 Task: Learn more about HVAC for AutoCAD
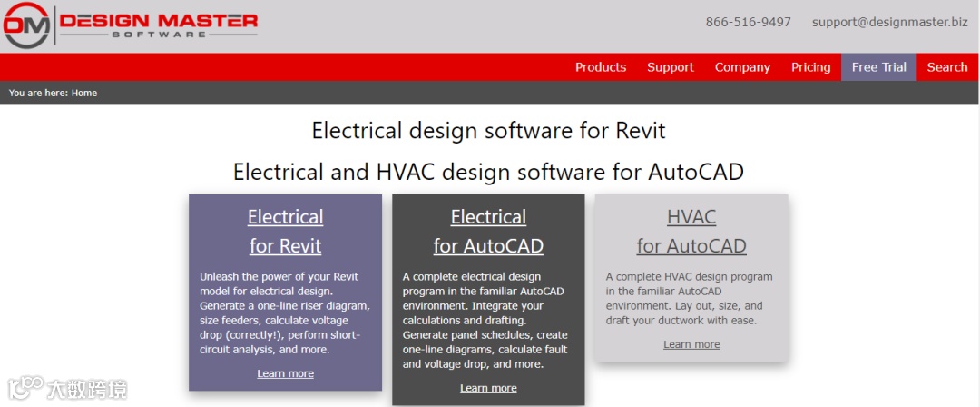(691, 344)
